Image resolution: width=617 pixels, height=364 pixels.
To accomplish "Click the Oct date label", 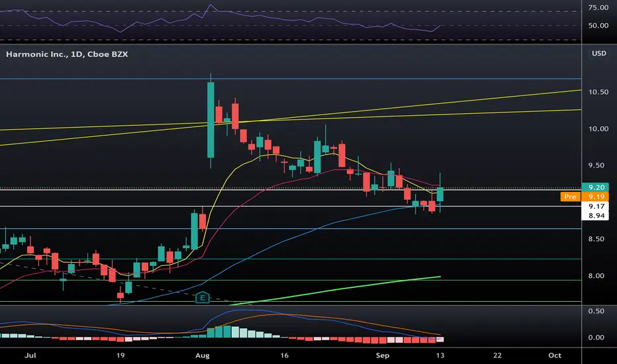I will point(555,355).
